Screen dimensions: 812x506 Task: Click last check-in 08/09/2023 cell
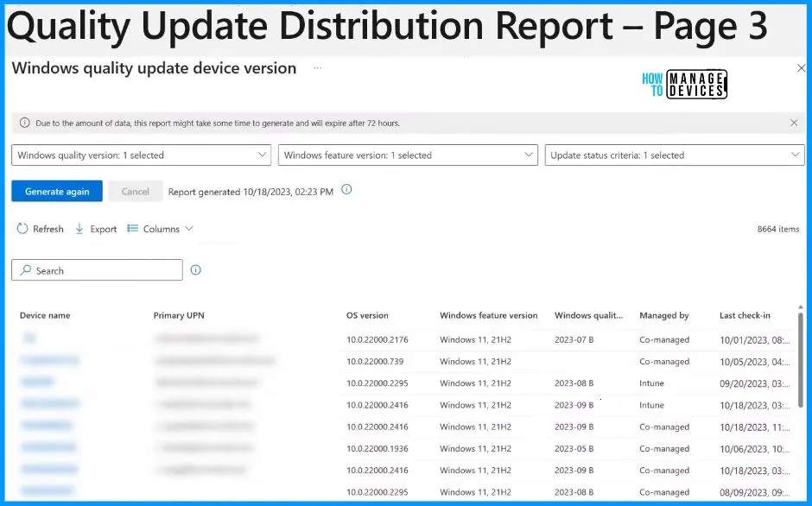click(754, 492)
